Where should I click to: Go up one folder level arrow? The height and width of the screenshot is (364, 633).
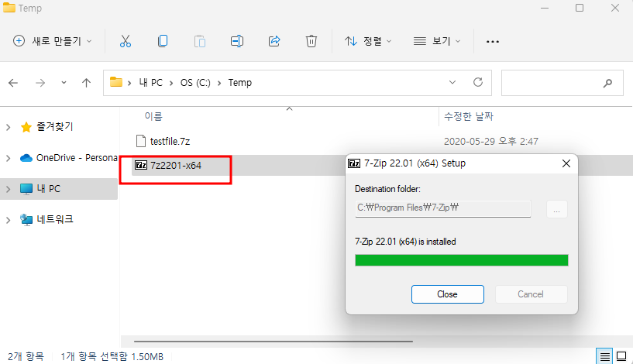(x=86, y=83)
